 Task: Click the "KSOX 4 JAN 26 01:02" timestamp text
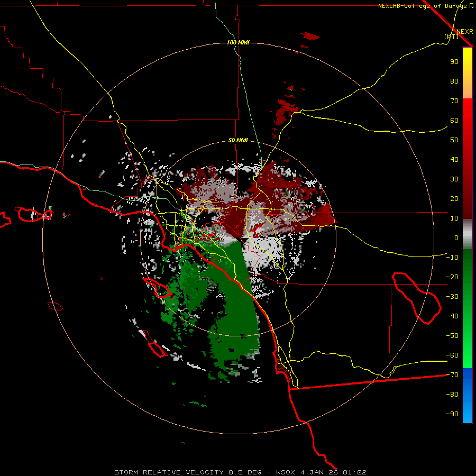pos(321,472)
